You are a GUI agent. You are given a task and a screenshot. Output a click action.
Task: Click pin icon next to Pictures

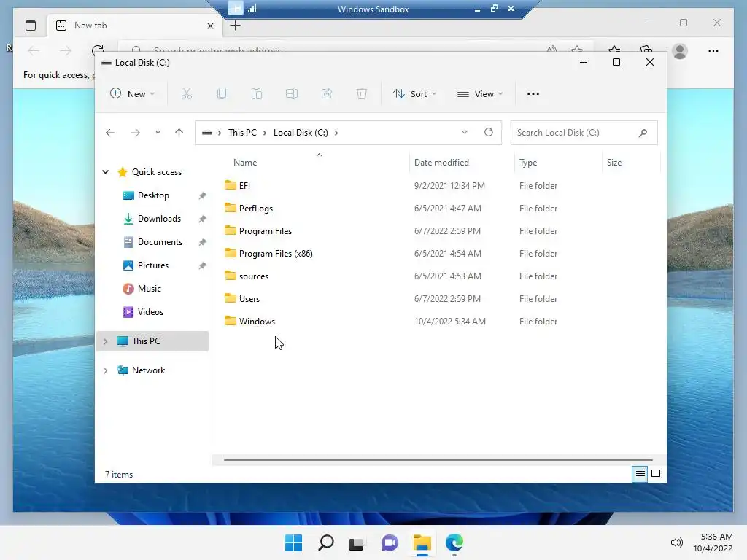[x=203, y=265]
